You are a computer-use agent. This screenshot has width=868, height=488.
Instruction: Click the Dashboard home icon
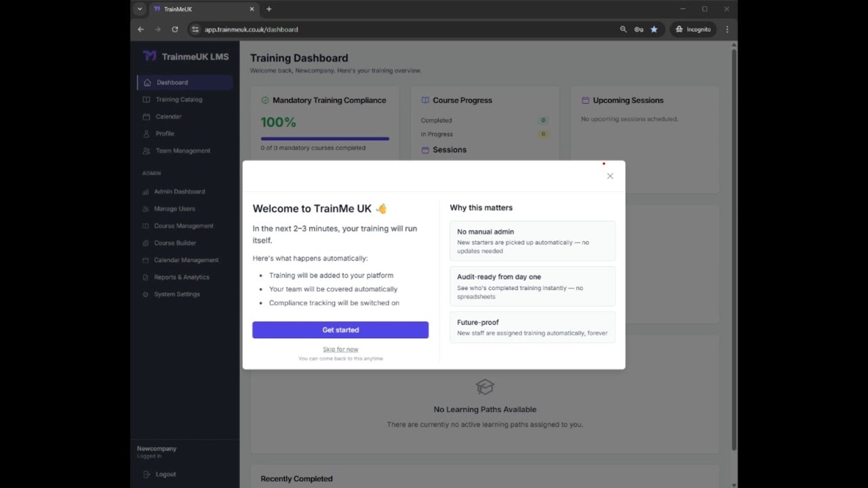[x=146, y=83]
